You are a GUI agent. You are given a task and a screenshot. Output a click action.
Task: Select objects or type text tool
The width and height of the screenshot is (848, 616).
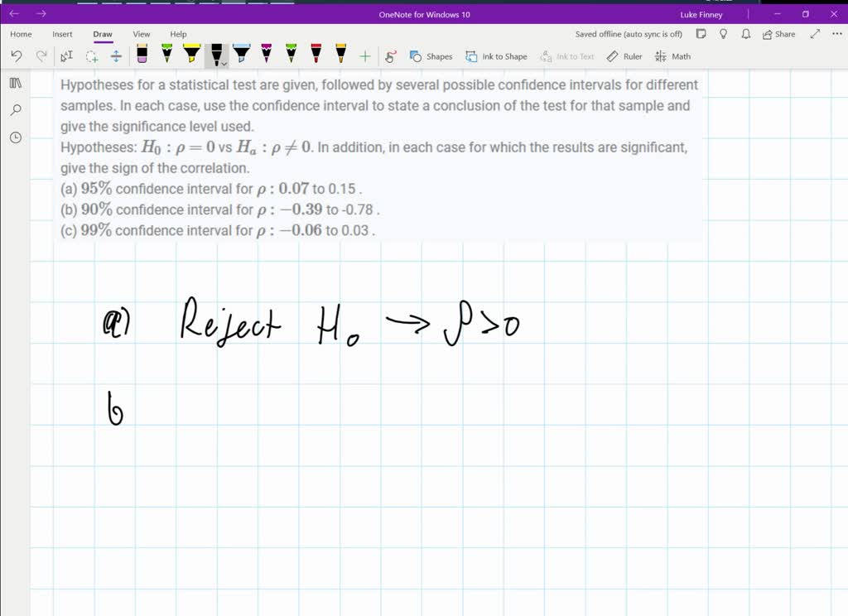pyautogui.click(x=66, y=55)
